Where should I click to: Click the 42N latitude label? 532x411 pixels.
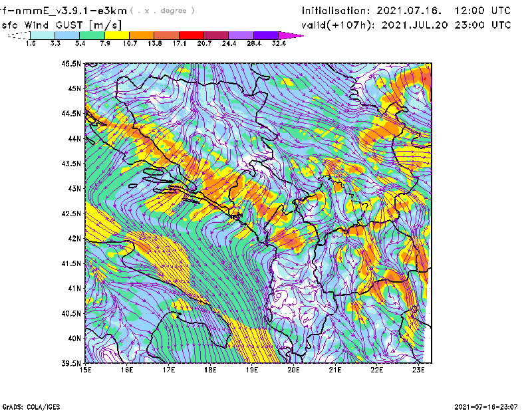[x=74, y=239]
